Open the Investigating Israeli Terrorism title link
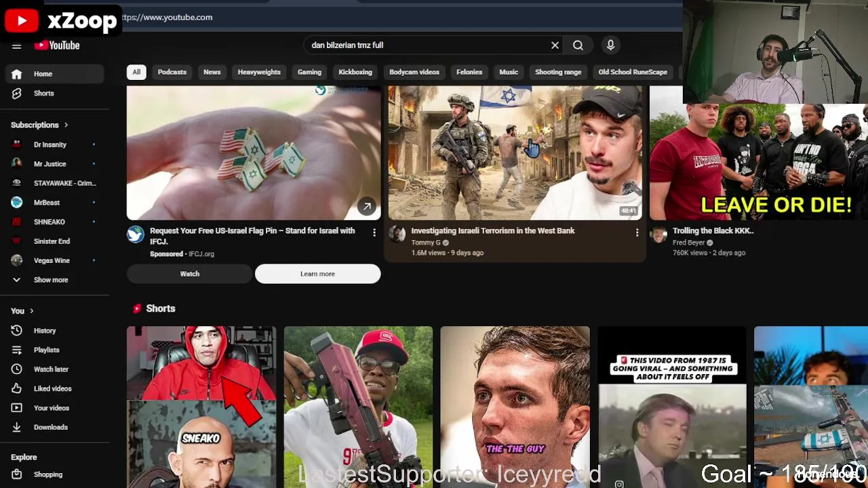This screenshot has width=868, height=488. pos(493,231)
